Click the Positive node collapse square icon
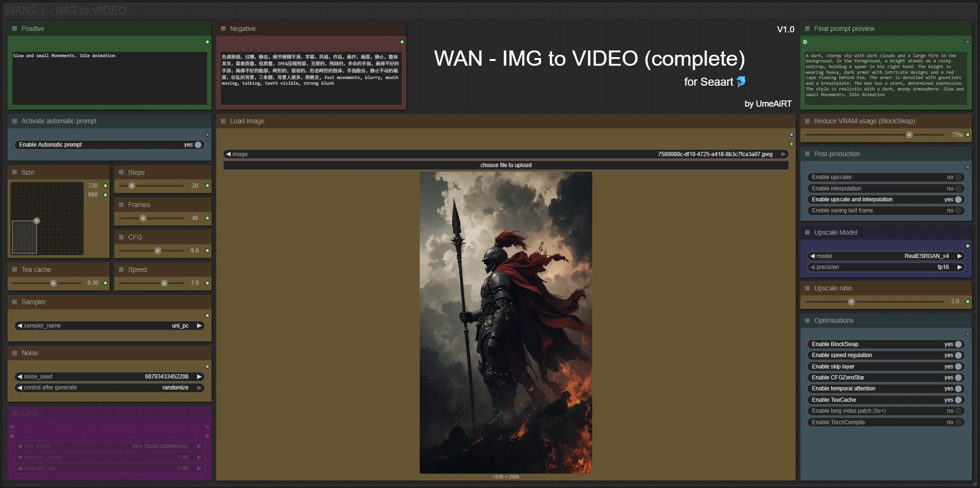 15,29
